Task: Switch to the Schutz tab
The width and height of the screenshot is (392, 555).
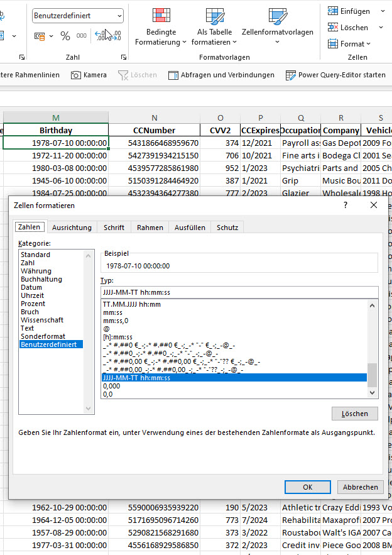Action: (226, 228)
